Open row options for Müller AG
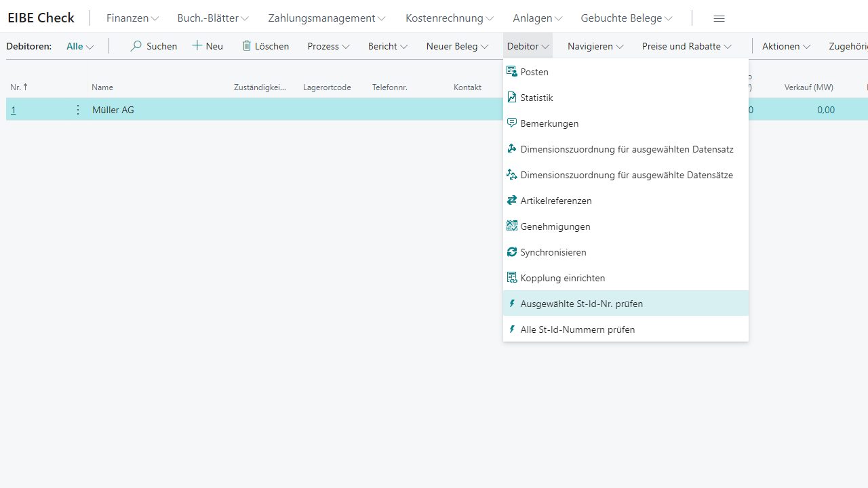 coord(78,110)
